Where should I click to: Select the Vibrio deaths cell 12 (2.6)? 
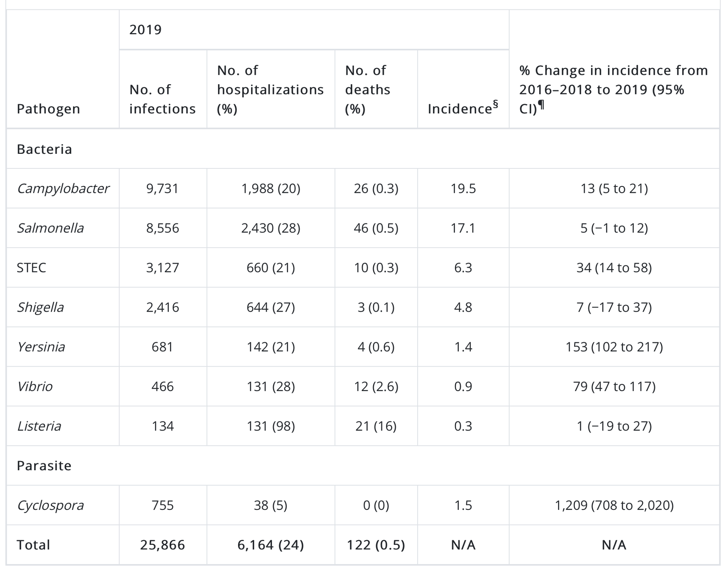[376, 386]
